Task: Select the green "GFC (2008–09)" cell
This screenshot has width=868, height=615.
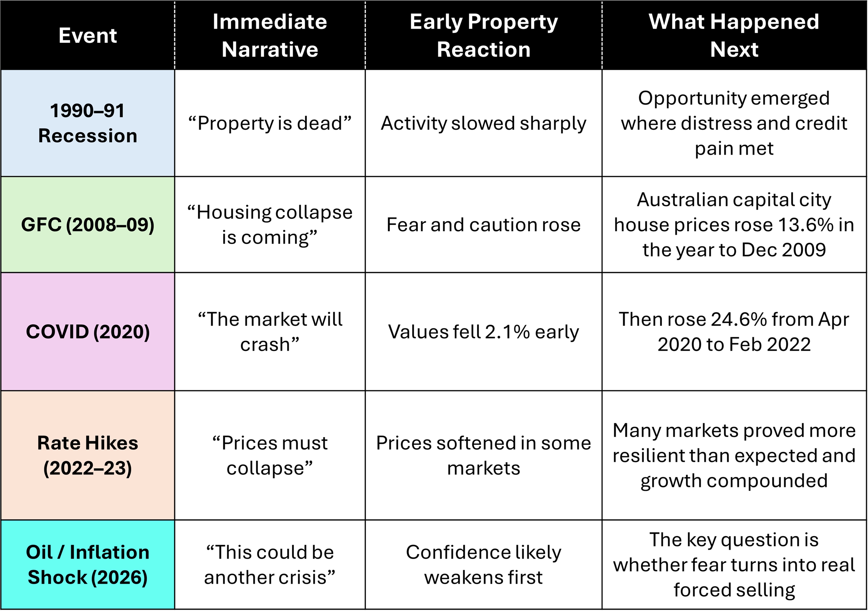Action: click(88, 225)
